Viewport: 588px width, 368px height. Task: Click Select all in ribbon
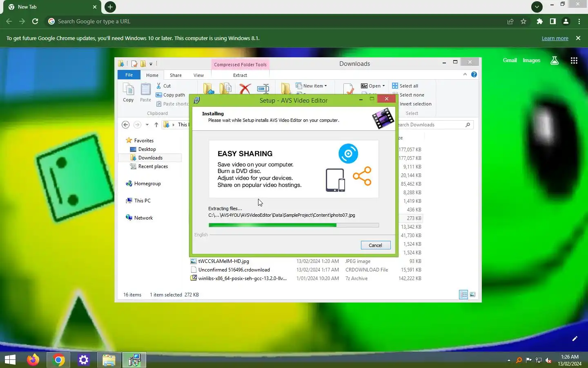tap(405, 86)
